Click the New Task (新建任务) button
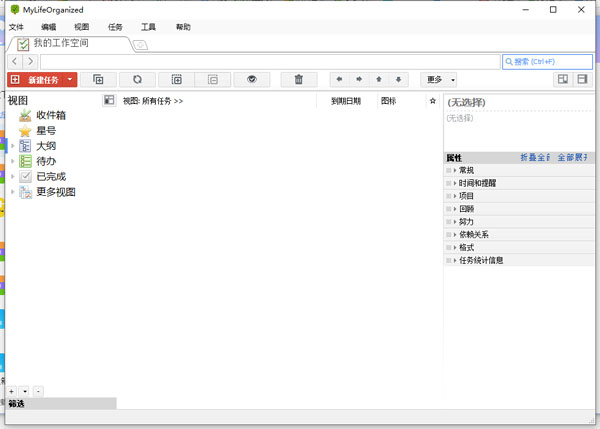Image resolution: width=600 pixels, height=429 pixels. point(36,80)
